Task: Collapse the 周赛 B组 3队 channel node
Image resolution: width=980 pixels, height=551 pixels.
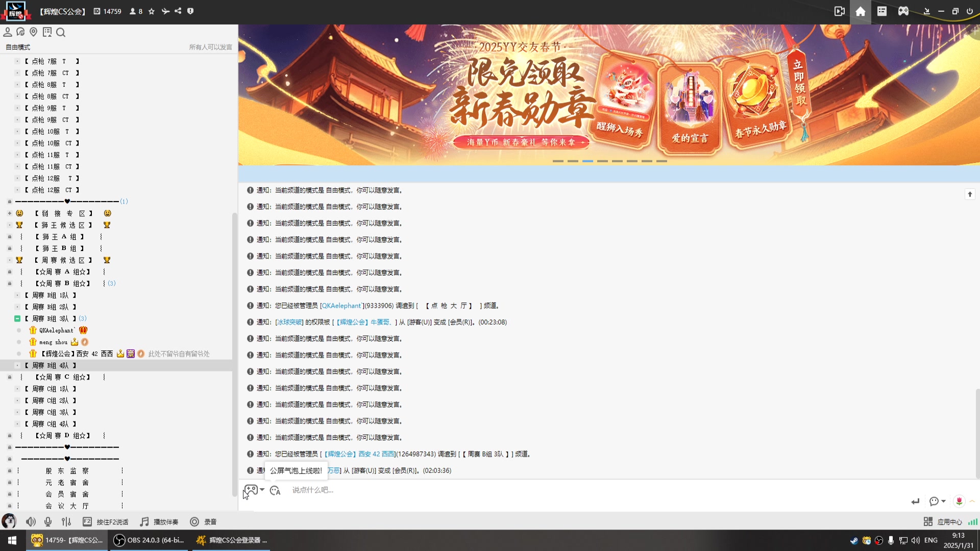Action: (x=17, y=318)
